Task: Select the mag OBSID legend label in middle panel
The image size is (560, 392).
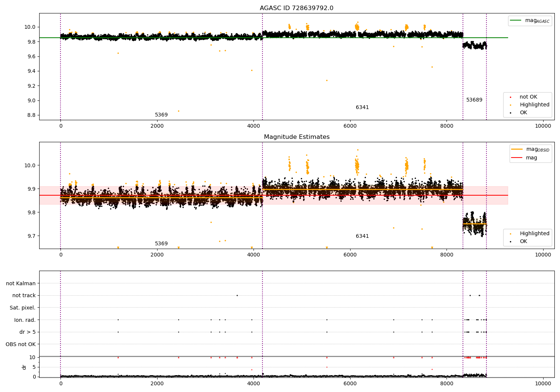Action: (x=538, y=149)
